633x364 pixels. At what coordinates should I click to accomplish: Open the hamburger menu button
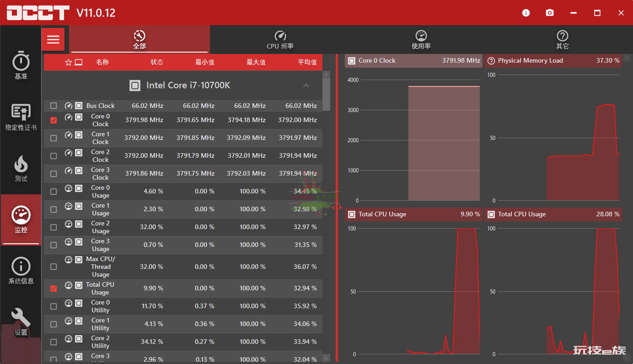tap(53, 39)
